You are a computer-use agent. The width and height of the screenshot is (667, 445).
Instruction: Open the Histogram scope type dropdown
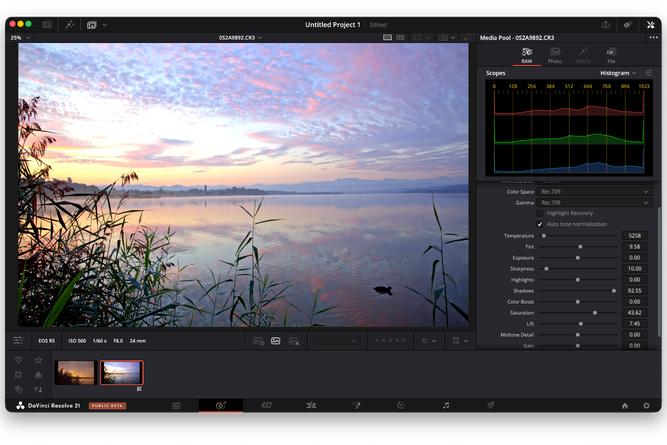[618, 73]
